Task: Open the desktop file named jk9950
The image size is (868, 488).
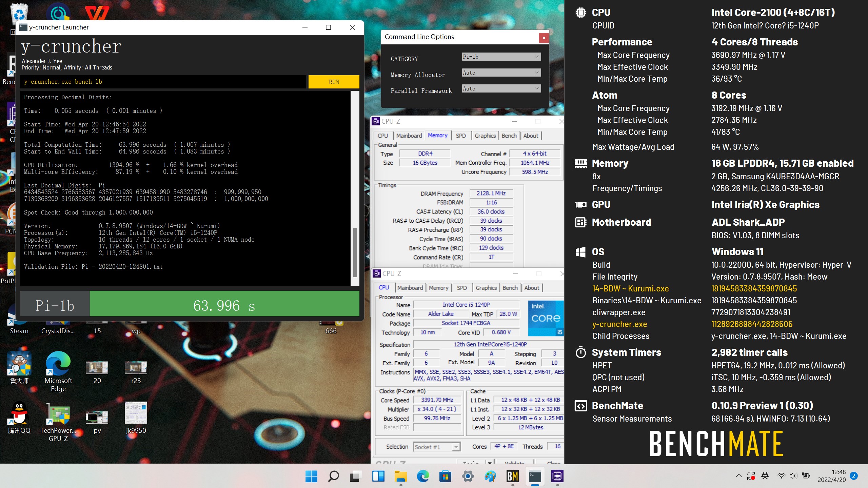Action: pos(136,418)
